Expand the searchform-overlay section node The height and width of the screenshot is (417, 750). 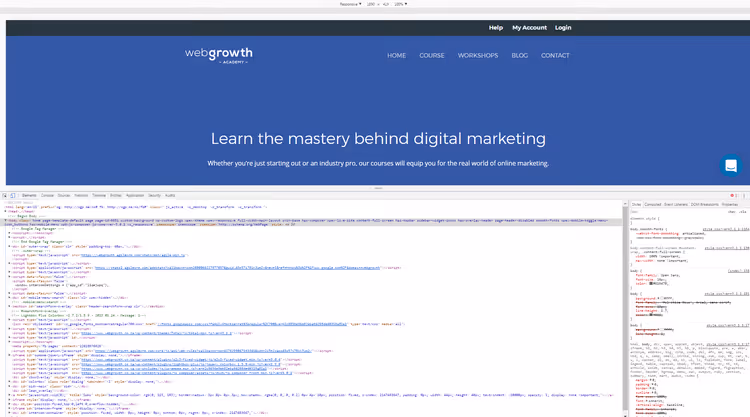pos(9,307)
